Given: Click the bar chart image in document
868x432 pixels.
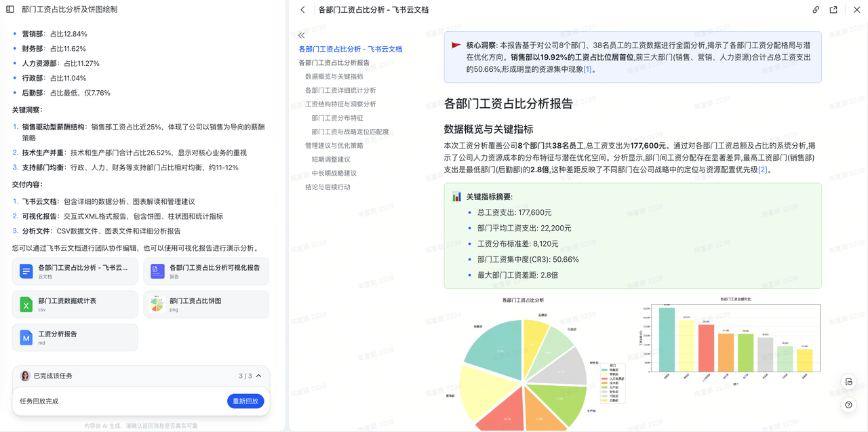Looking at the screenshot, I should (x=730, y=339).
